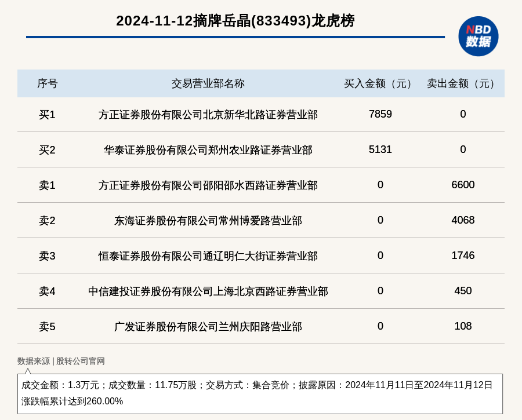Image resolution: width=522 pixels, height=420 pixels.
Task: Select 广发证券股份有限公司兰州庆阳路营业部
Action: click(x=208, y=327)
